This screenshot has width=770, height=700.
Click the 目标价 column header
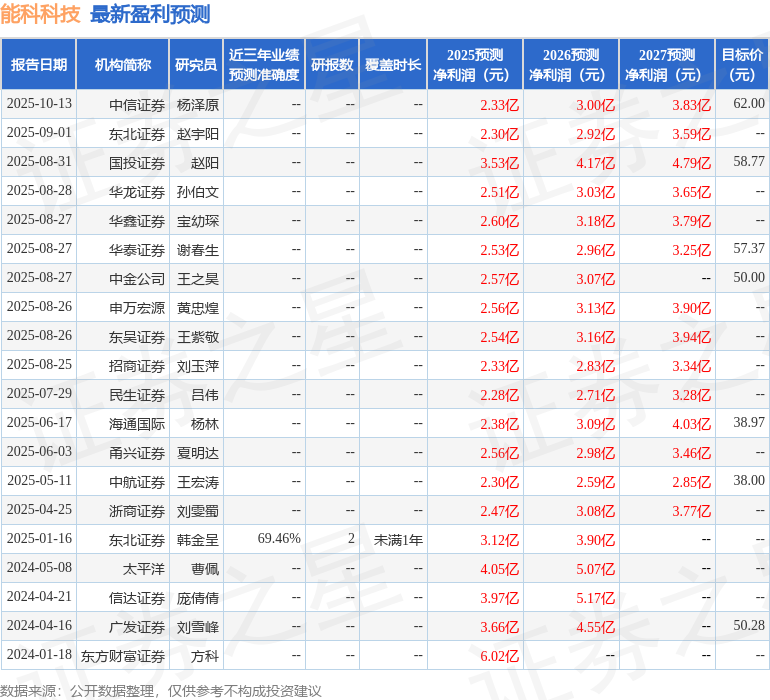tap(742, 65)
